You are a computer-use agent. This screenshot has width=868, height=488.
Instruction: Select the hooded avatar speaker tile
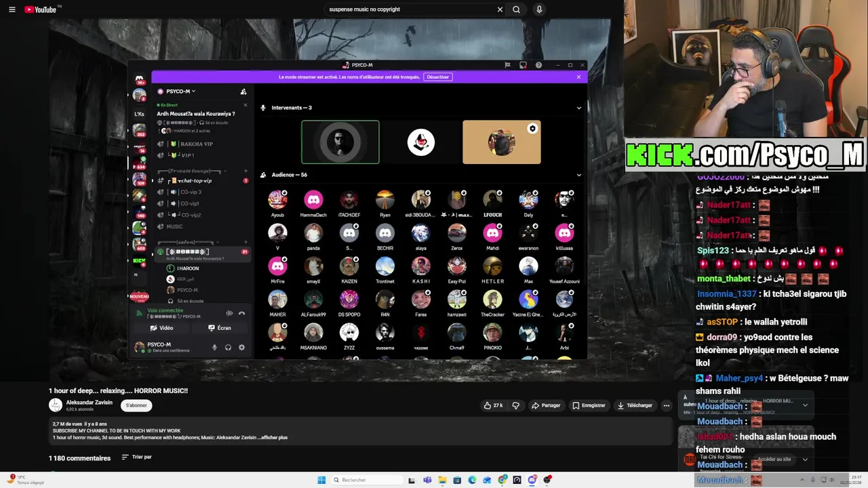coord(421,142)
